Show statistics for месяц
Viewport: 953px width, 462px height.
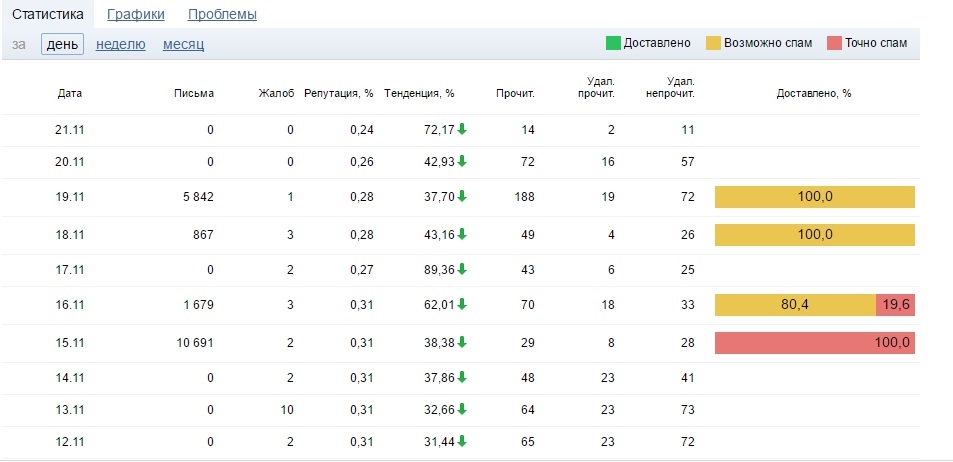184,44
